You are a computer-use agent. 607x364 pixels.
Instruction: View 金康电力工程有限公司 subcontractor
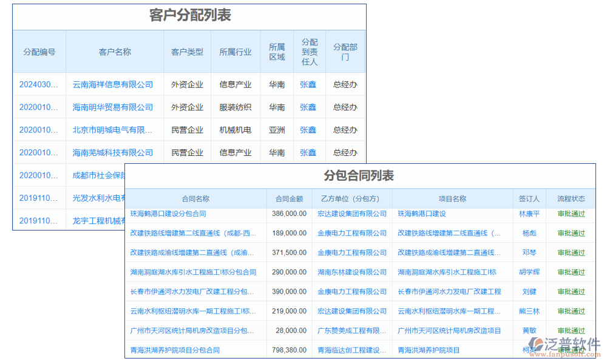(352, 233)
